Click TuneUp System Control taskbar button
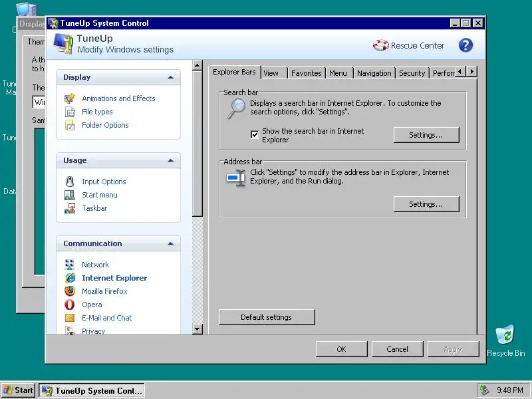 coord(92,390)
